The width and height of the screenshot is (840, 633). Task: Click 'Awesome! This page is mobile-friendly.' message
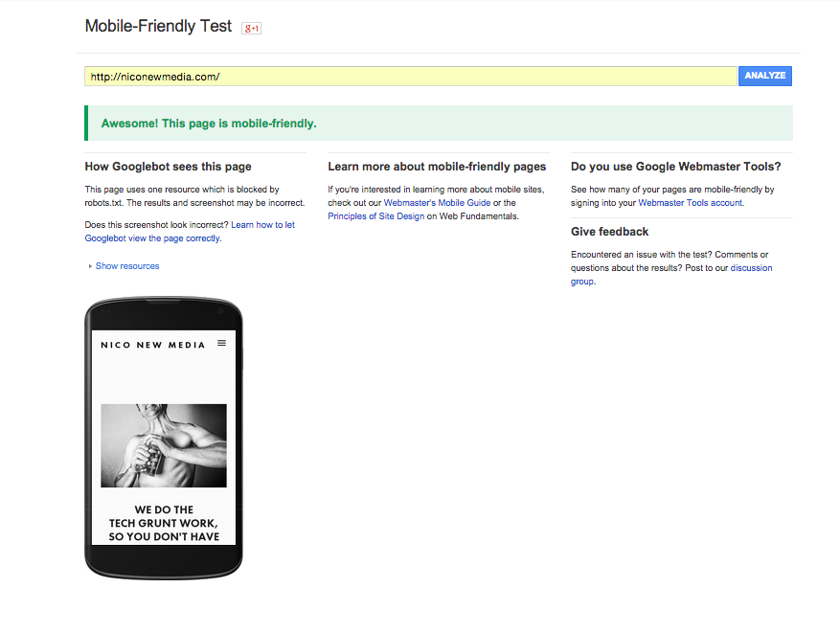(x=209, y=124)
